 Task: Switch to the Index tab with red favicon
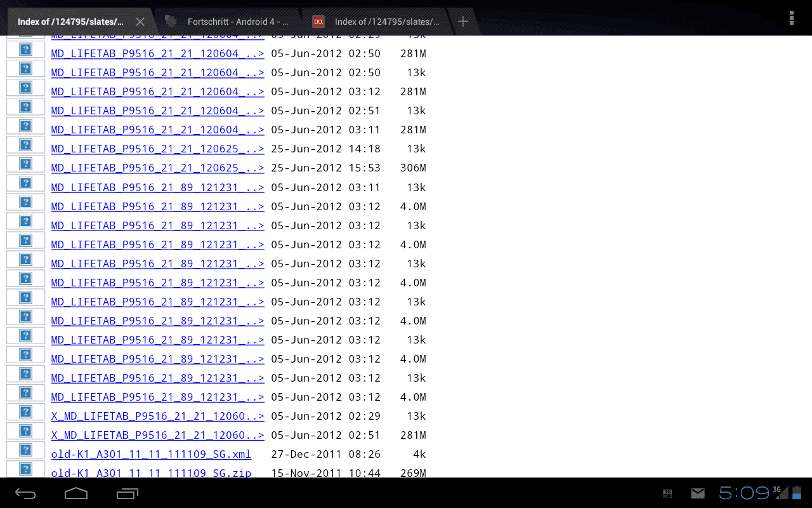pyautogui.click(x=376, y=22)
